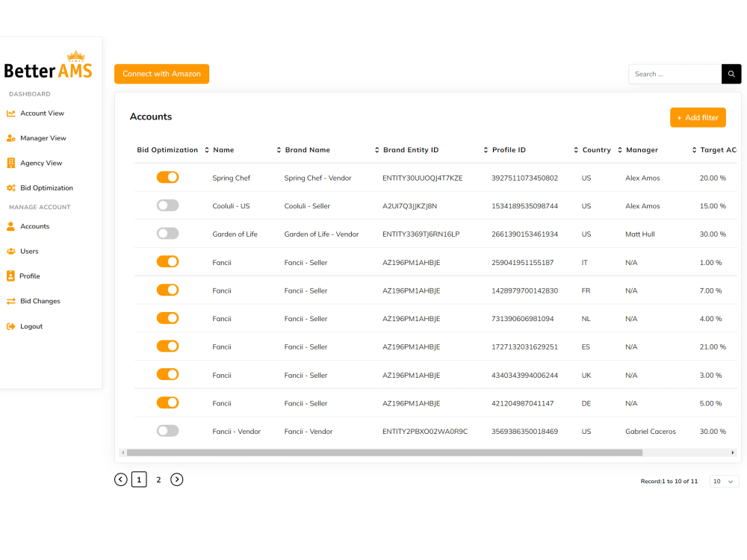
Task: Toggle bid optimization for Fancii NL row
Action: pyautogui.click(x=167, y=318)
